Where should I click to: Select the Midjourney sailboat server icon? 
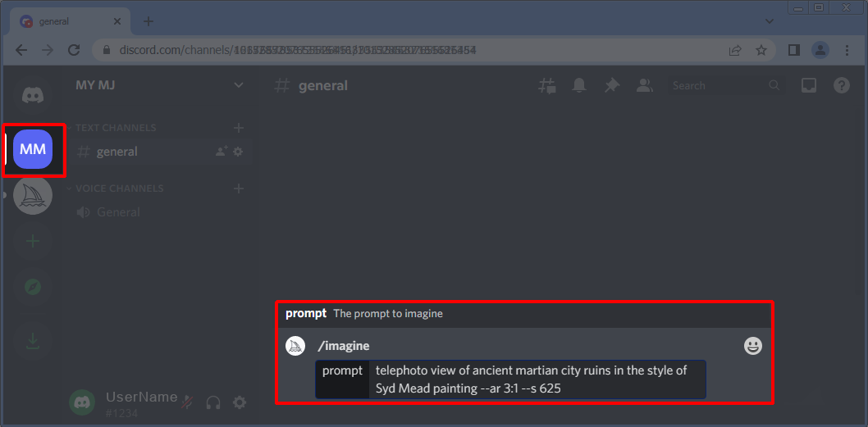pyautogui.click(x=33, y=195)
